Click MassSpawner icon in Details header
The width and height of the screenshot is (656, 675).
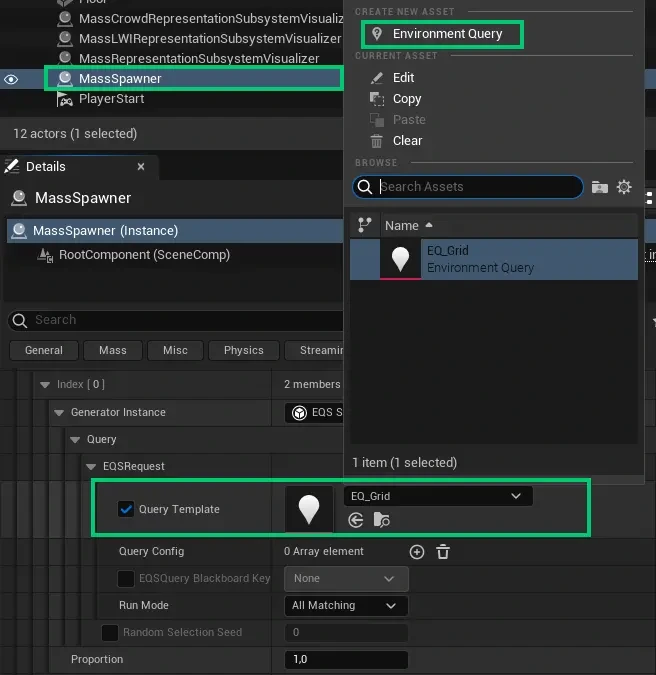click(x=19, y=198)
